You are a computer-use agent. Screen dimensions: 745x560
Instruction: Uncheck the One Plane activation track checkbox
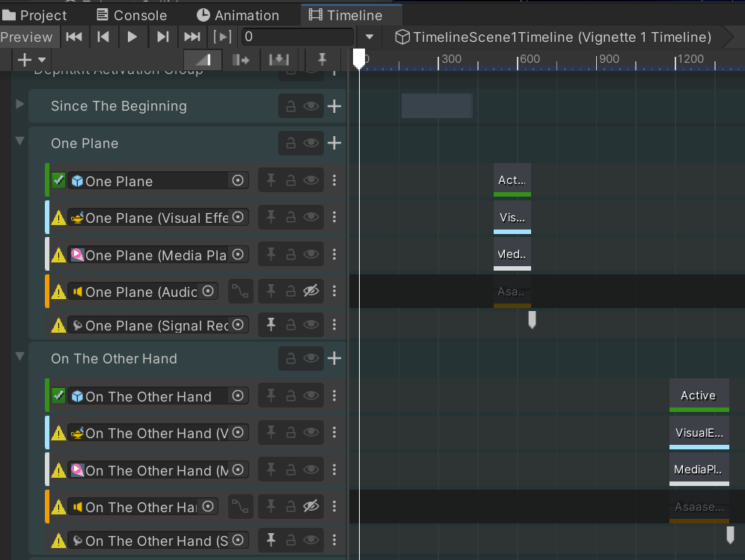59,180
